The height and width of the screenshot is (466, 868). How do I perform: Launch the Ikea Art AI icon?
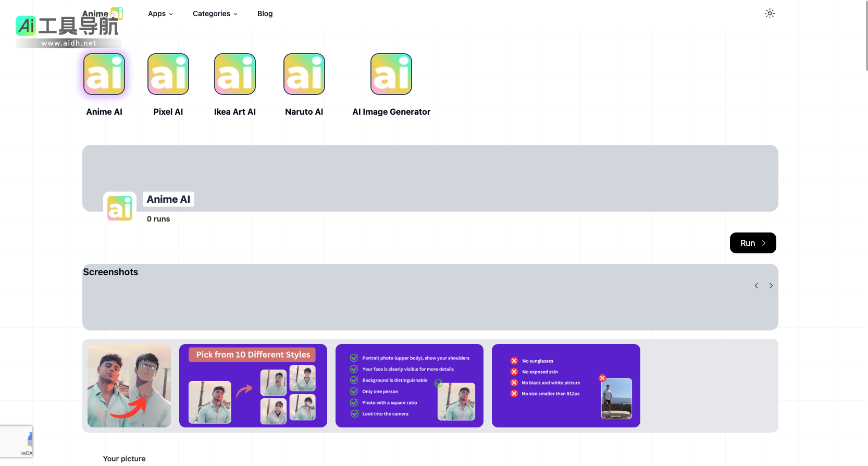[235, 74]
